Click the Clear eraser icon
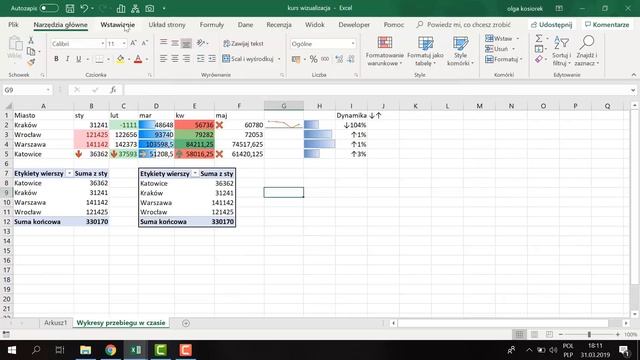This screenshot has width=640, height=360. point(539,60)
